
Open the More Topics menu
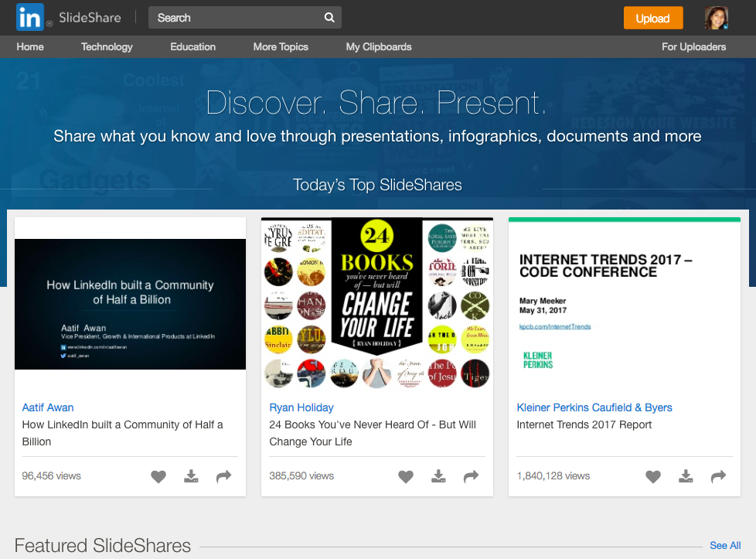coord(281,47)
